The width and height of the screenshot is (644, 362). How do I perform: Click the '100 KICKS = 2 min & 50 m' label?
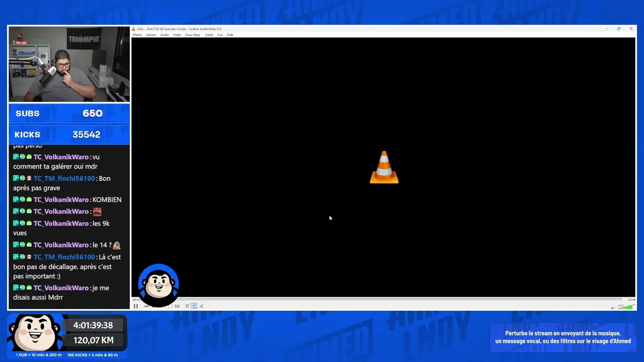[x=93, y=355]
